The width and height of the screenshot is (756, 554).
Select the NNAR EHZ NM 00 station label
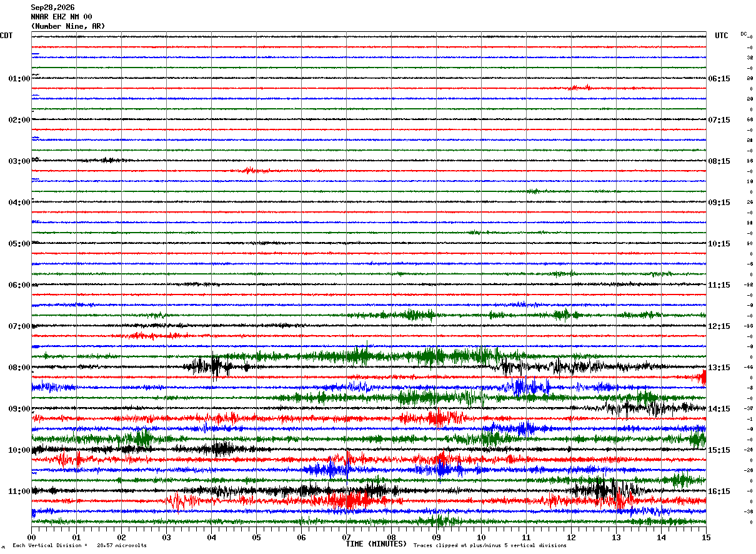pos(61,17)
